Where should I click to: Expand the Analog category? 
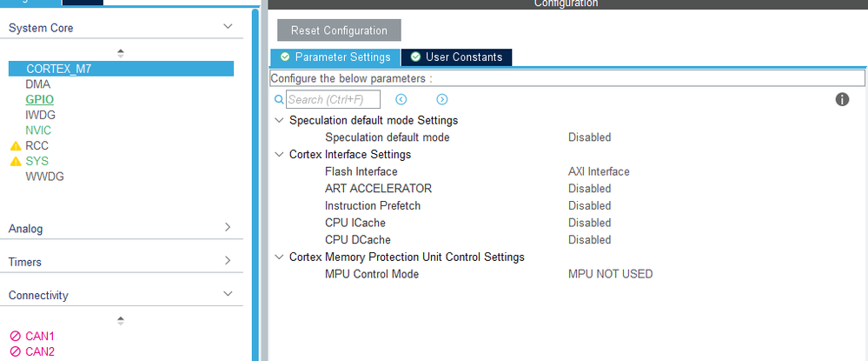coord(228,228)
